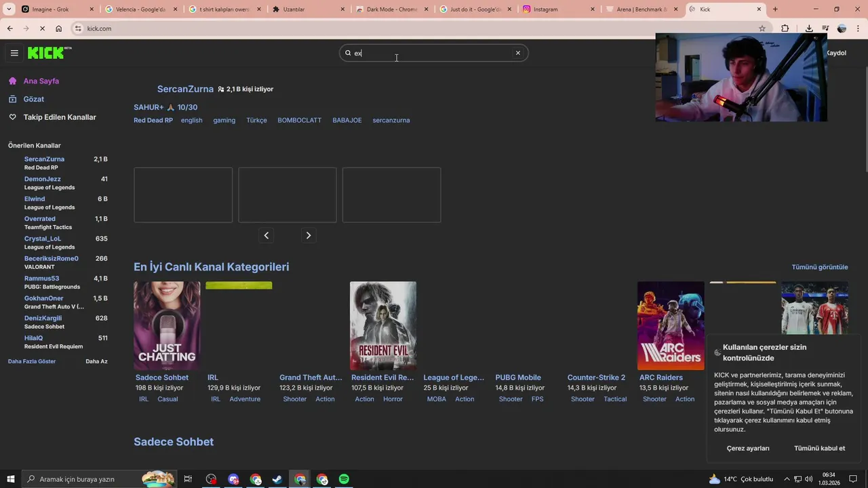Open Chrome extensions puzzle icon

785,28
